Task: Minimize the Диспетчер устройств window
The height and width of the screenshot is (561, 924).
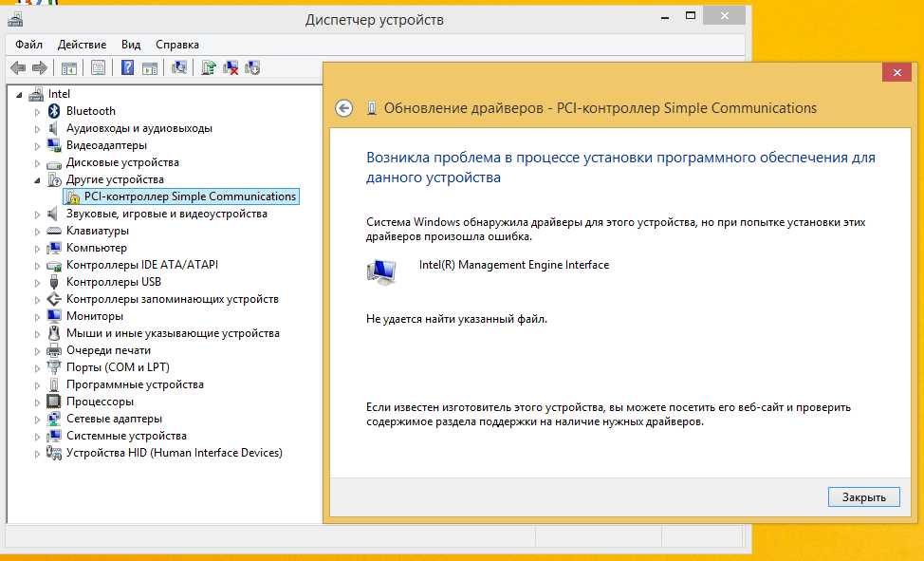Action: tap(665, 18)
